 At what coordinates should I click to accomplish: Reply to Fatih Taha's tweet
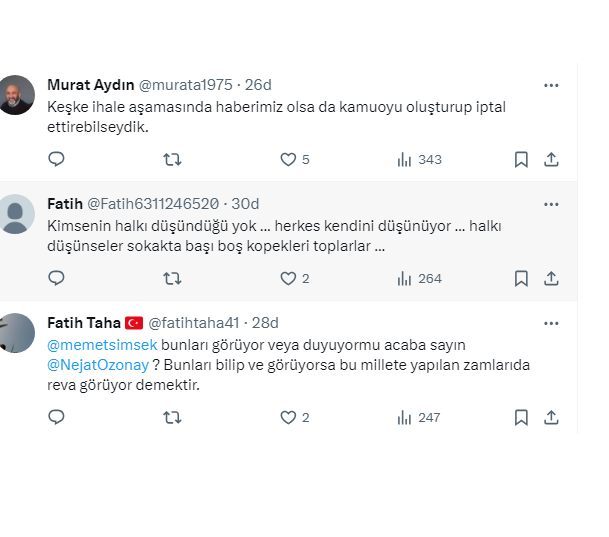pos(56,417)
